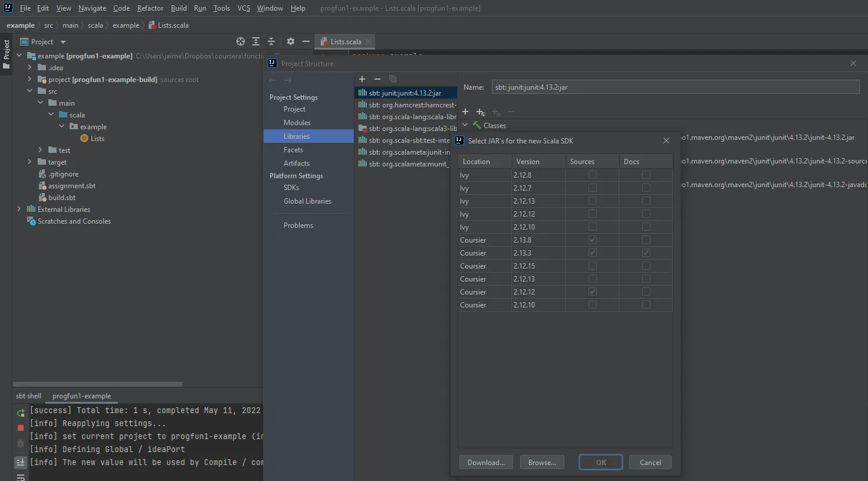This screenshot has height=481, width=868.
Task: Click the library Name input field
Action: coord(675,87)
